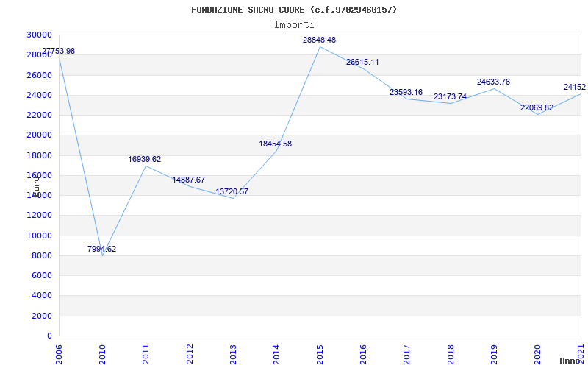Click x-axis year 2017
This screenshot has width=588, height=368.
pyautogui.click(x=407, y=354)
